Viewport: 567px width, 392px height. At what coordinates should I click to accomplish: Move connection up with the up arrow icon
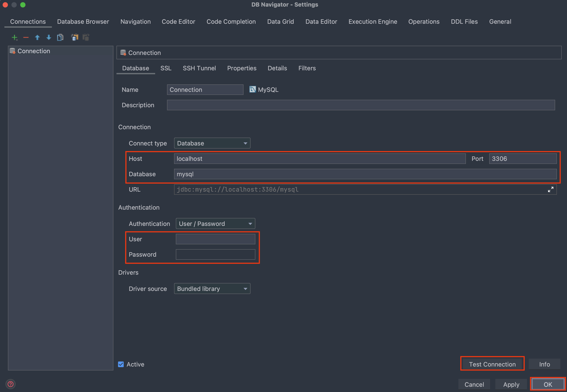(x=37, y=37)
